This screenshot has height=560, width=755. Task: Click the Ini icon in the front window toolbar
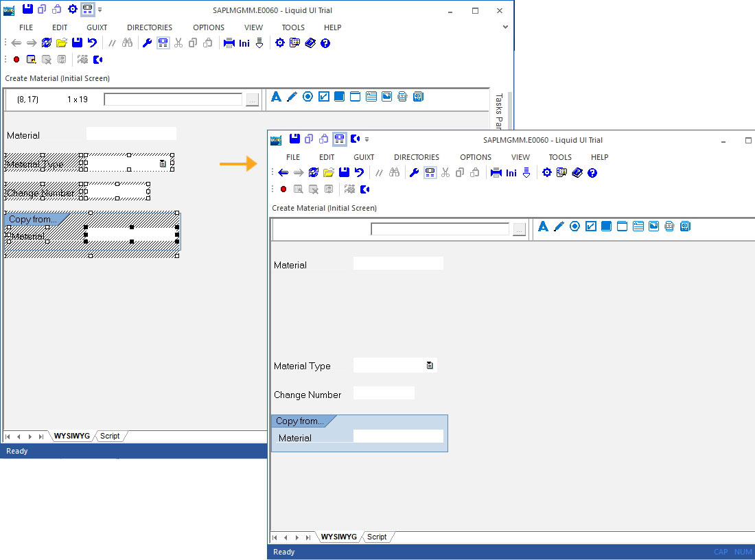click(511, 173)
